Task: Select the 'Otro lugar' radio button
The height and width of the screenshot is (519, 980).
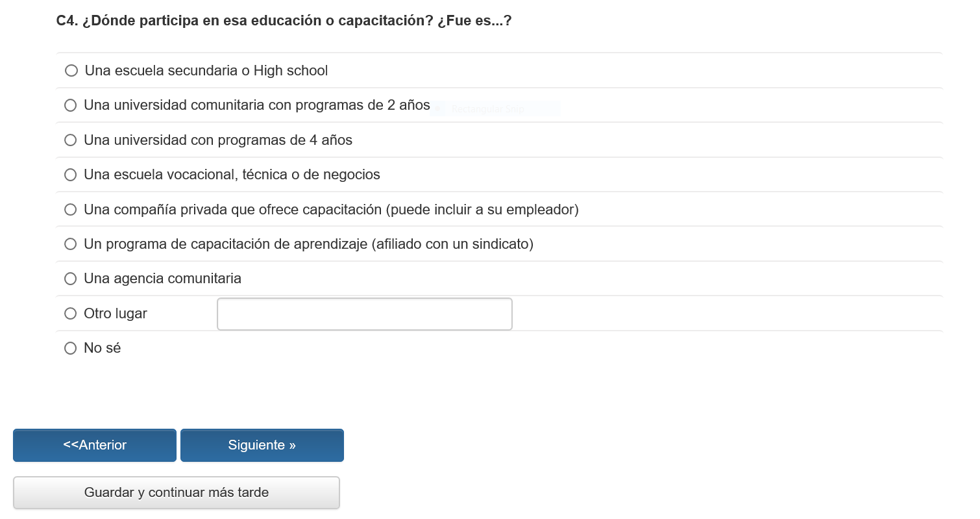Action: pos(71,314)
